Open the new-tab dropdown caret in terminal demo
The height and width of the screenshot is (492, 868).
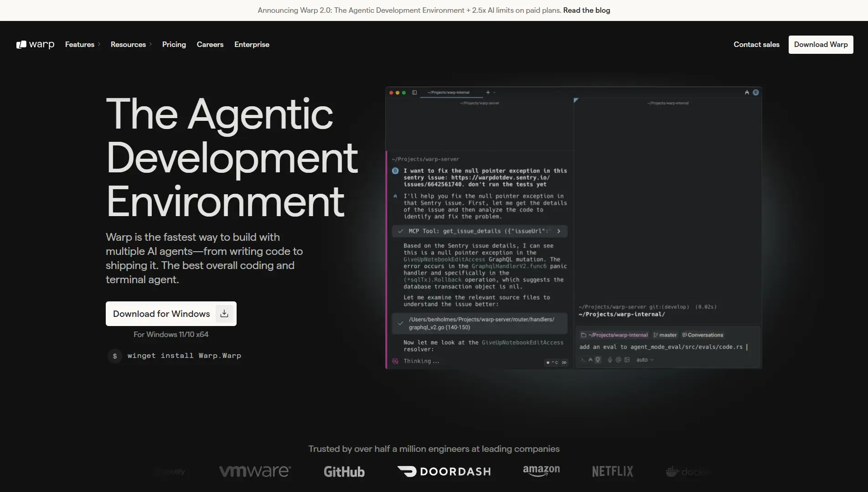(x=494, y=93)
